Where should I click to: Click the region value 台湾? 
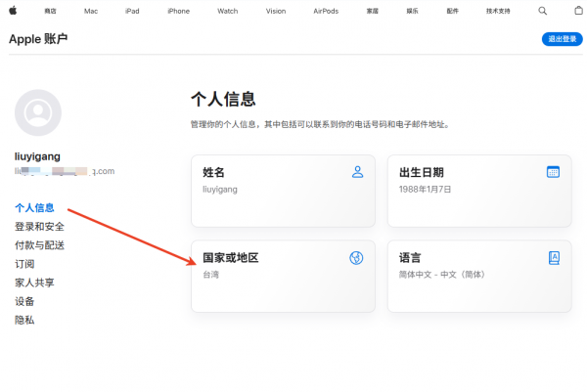210,275
